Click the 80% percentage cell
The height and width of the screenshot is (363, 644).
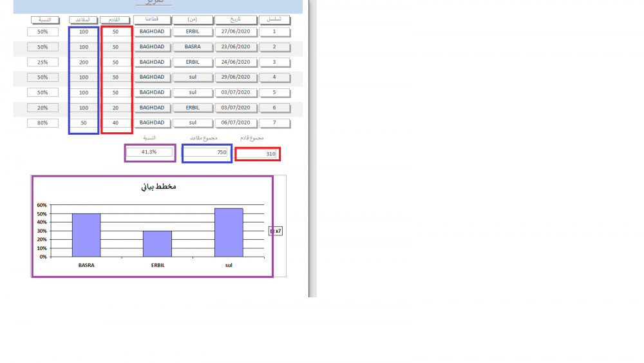coord(43,123)
